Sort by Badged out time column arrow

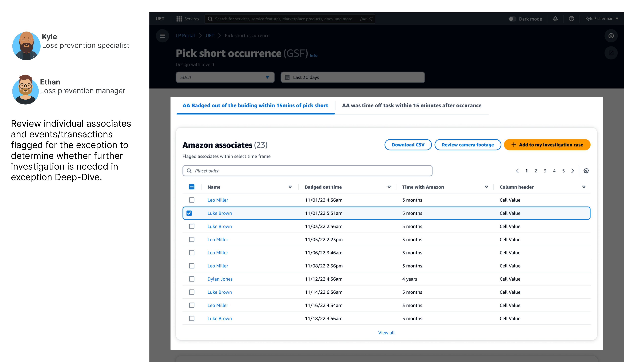[x=389, y=187]
